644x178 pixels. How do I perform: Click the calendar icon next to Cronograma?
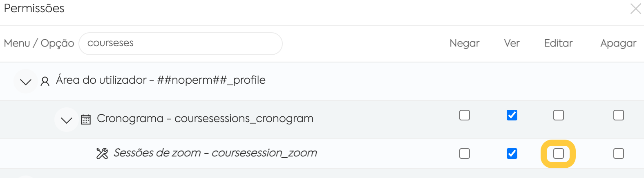86,120
